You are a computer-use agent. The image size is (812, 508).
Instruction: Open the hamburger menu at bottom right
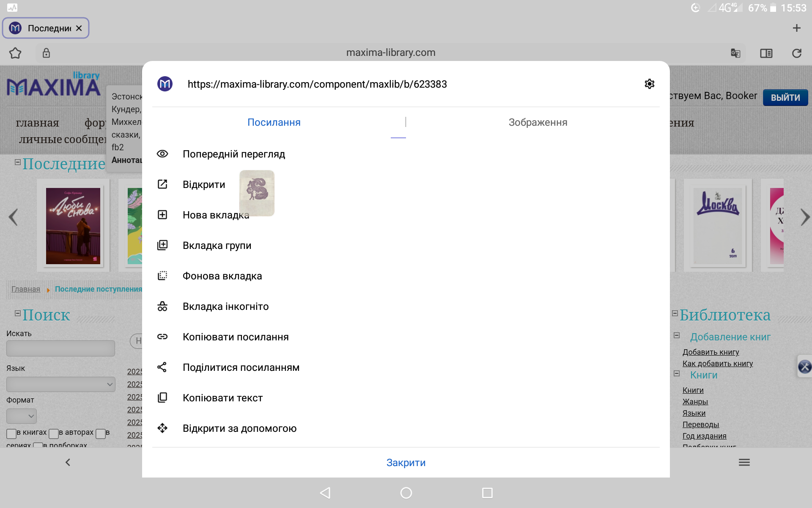(x=744, y=462)
